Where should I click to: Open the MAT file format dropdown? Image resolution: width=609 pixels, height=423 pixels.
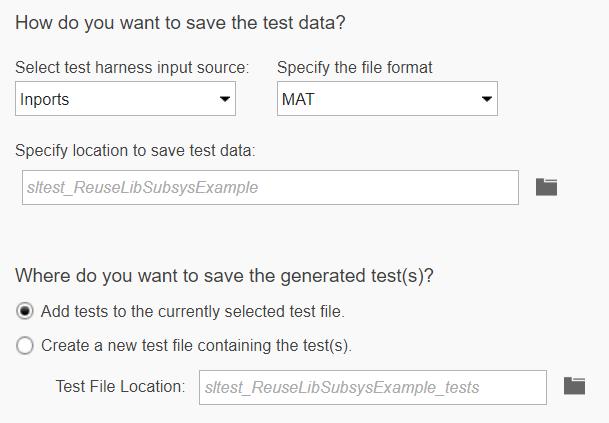click(x=386, y=99)
